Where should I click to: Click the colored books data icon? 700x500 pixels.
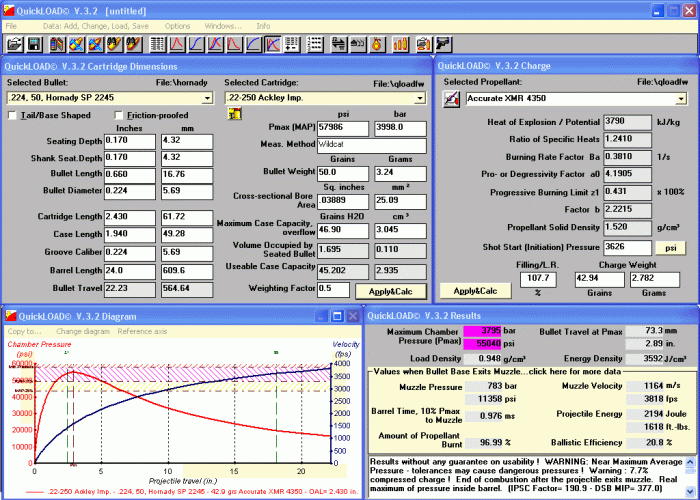[x=57, y=44]
